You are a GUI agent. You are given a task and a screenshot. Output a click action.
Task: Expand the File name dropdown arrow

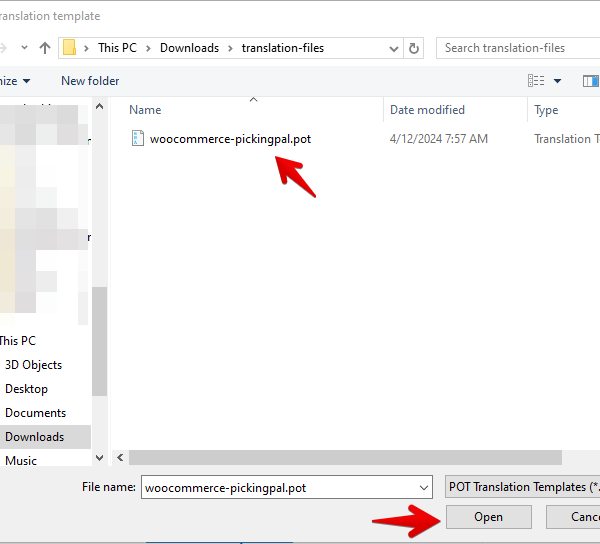click(425, 488)
